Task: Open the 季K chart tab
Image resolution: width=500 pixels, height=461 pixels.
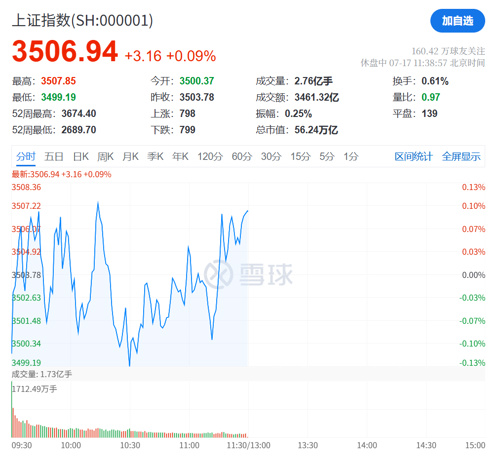Action: tap(155, 156)
